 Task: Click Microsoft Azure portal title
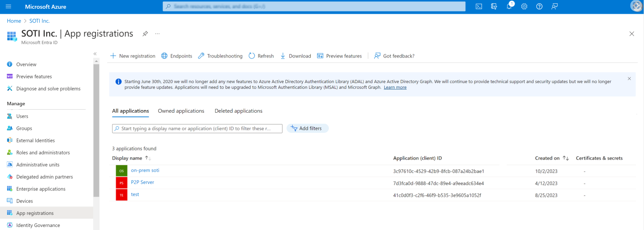tap(46, 7)
